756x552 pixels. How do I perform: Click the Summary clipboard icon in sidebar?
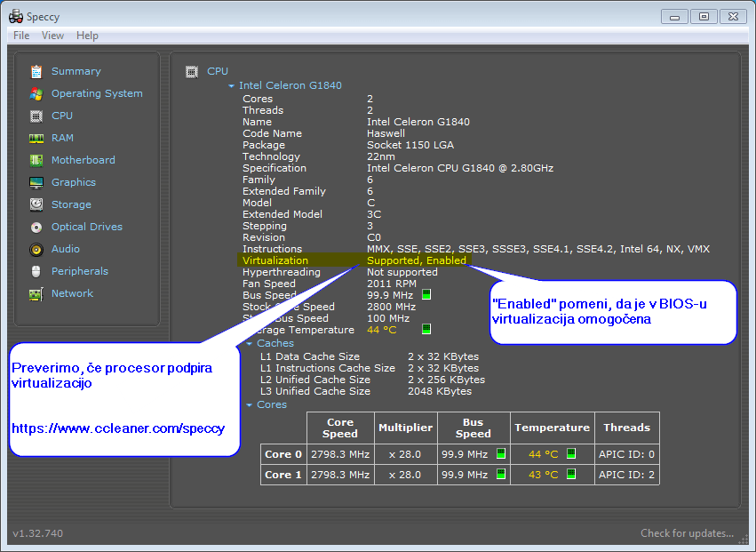(x=36, y=71)
